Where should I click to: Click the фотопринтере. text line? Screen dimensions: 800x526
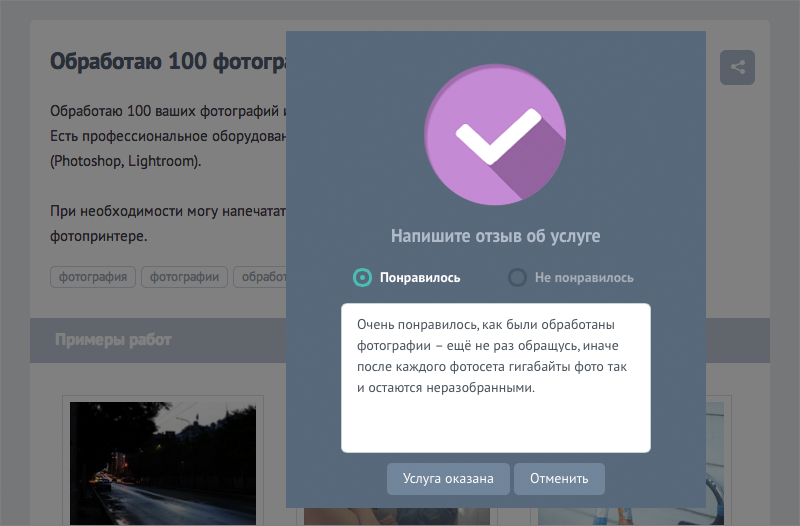pos(98,236)
